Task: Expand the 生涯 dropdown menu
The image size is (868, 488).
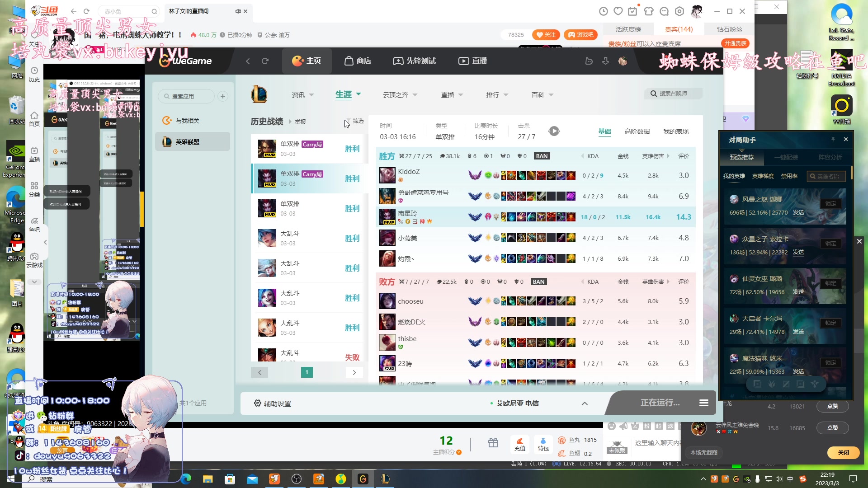Action: pyautogui.click(x=359, y=94)
